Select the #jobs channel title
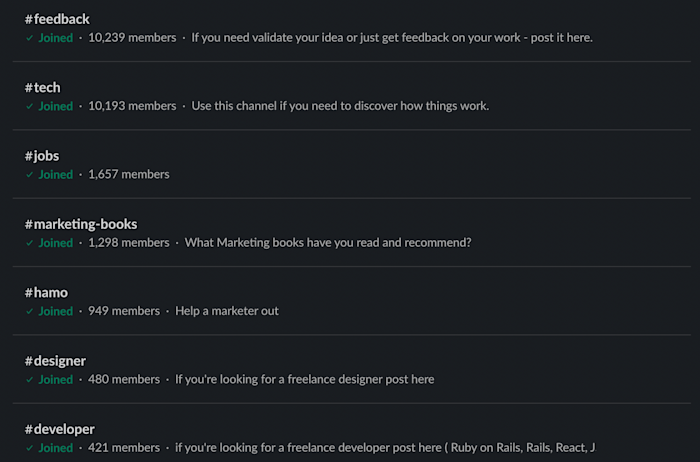 click(42, 156)
